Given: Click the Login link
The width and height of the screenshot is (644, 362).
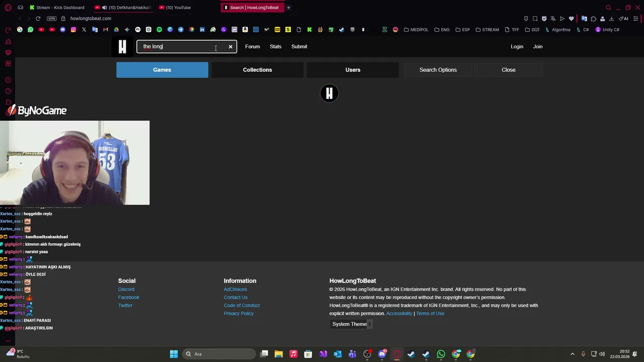Looking at the screenshot, I should tap(517, 46).
